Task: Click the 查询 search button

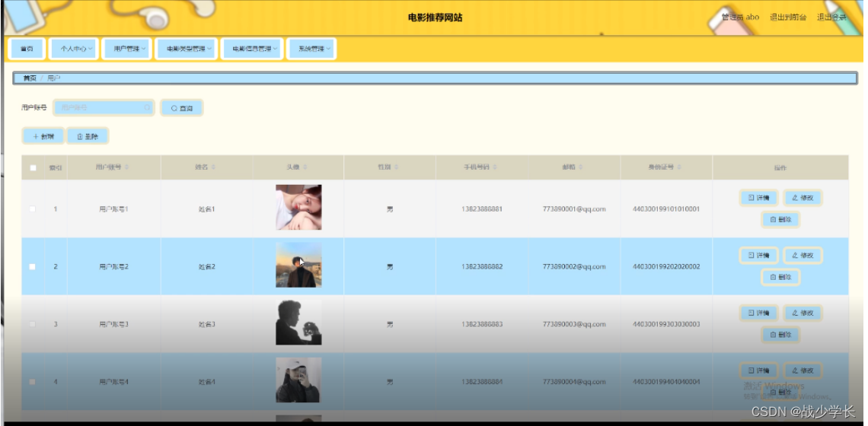Action: (181, 109)
